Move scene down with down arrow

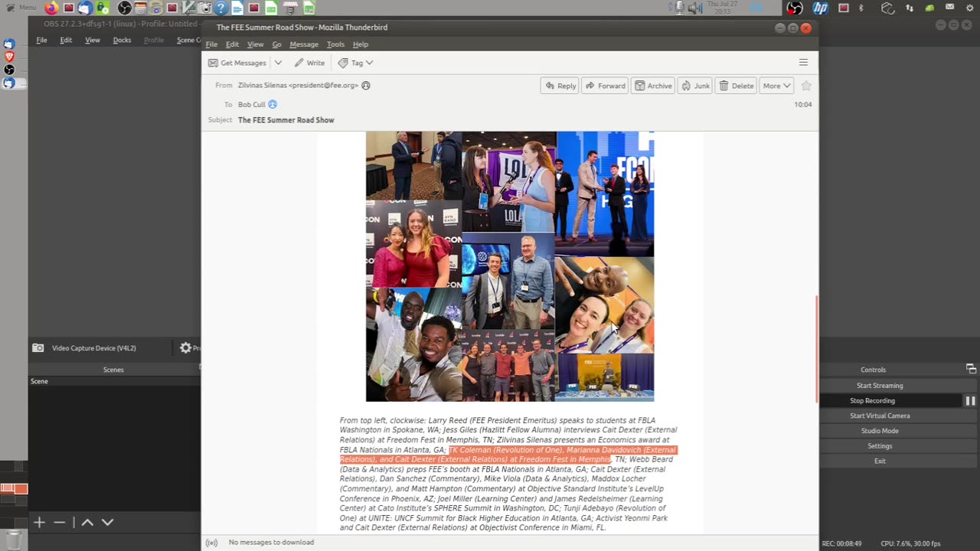[x=107, y=522]
